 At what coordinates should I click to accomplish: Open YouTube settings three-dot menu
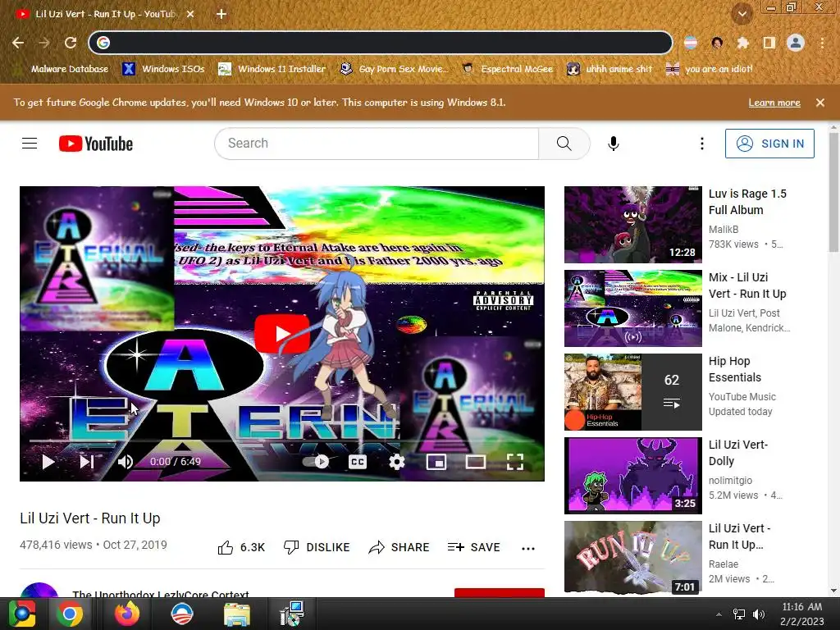pyautogui.click(x=702, y=144)
